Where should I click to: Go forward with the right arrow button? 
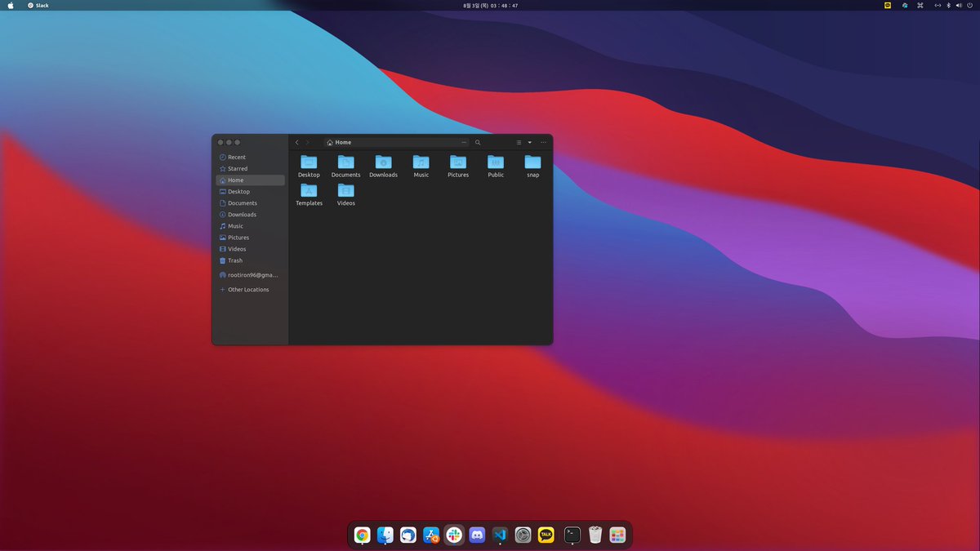point(308,142)
